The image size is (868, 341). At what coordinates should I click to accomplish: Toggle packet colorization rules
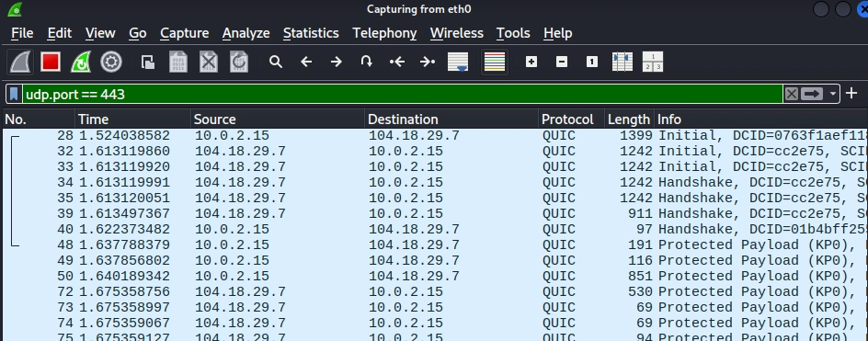pyautogui.click(x=495, y=62)
